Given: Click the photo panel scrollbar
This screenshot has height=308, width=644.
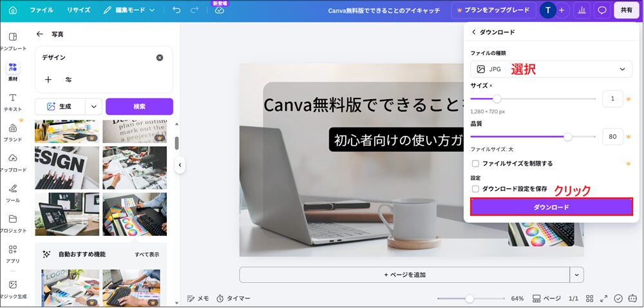Looking at the screenshot, I should click(176, 143).
